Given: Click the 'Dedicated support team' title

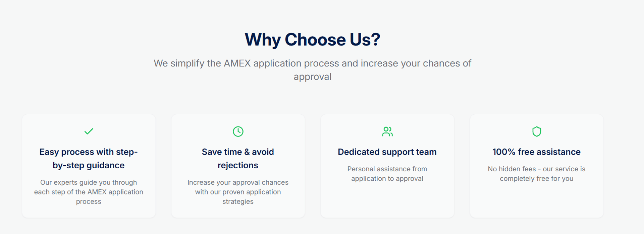Looking at the screenshot, I should [x=387, y=152].
